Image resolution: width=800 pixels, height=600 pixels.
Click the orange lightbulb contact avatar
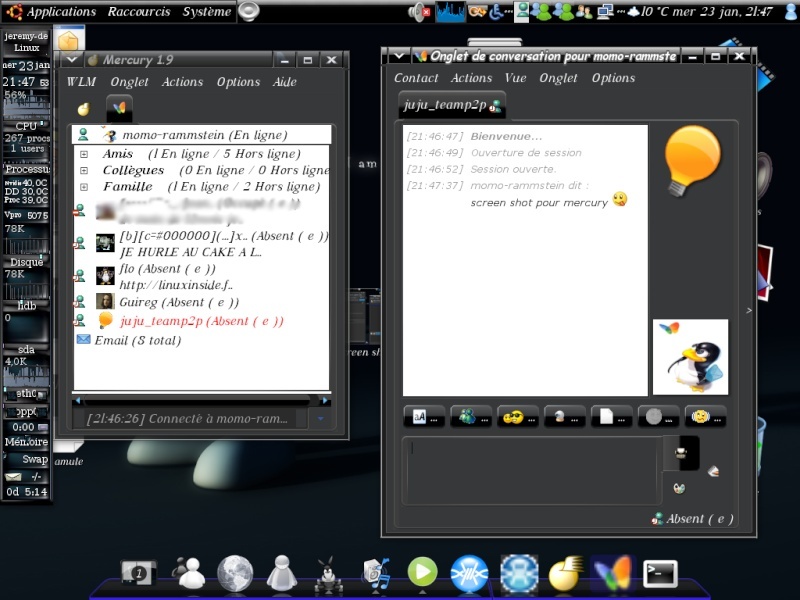pos(692,160)
